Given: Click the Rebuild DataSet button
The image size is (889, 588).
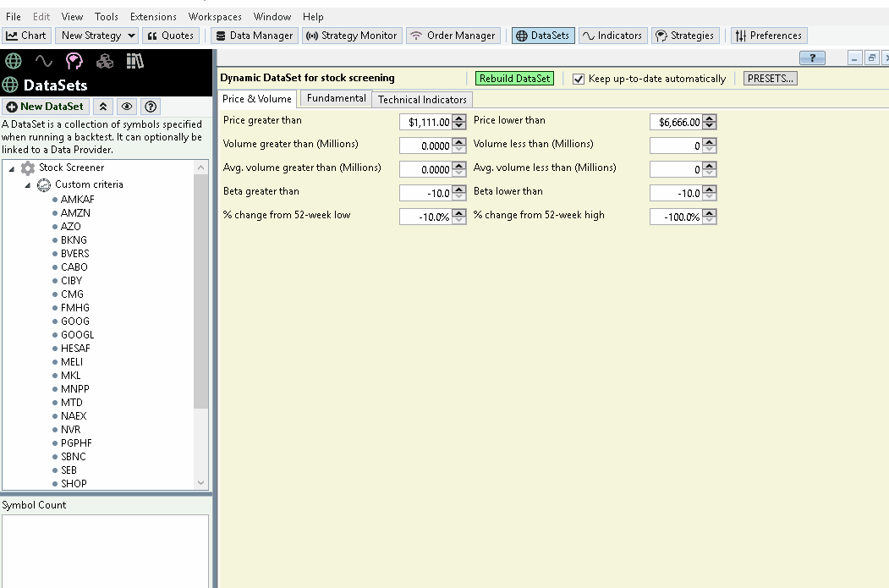Looking at the screenshot, I should click(514, 79).
